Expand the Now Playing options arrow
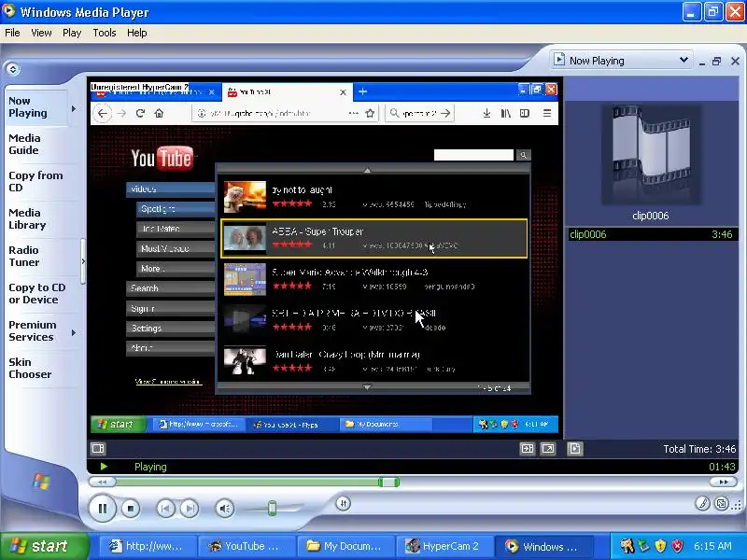Image resolution: width=747 pixels, height=560 pixels. pyautogui.click(x=74, y=108)
